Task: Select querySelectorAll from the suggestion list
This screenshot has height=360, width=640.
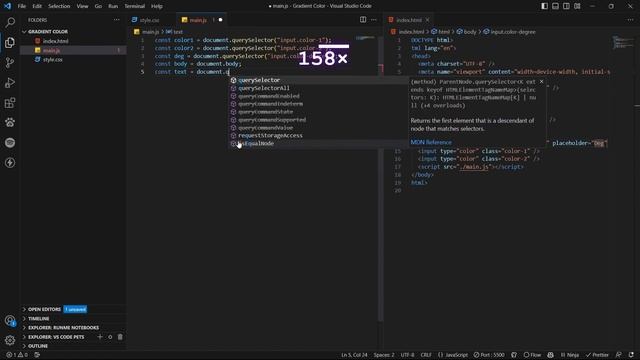Action: (x=318, y=88)
